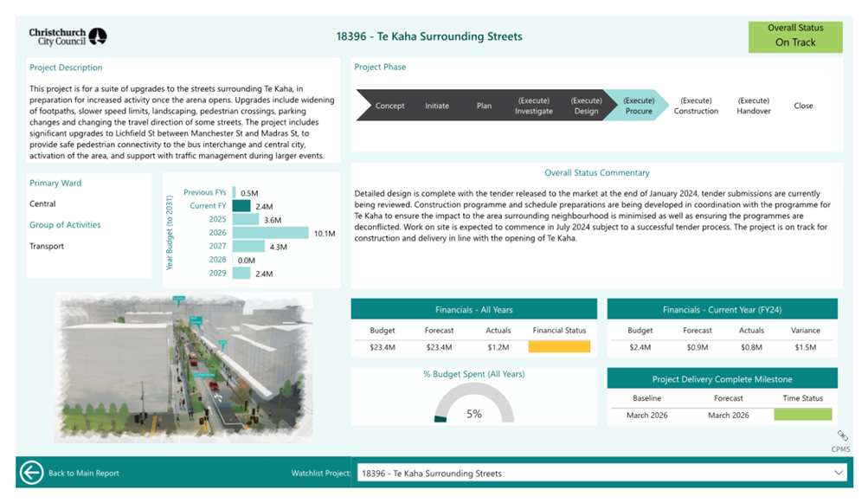Select the Plan phase chevron
868x503 pixels.
click(x=484, y=106)
